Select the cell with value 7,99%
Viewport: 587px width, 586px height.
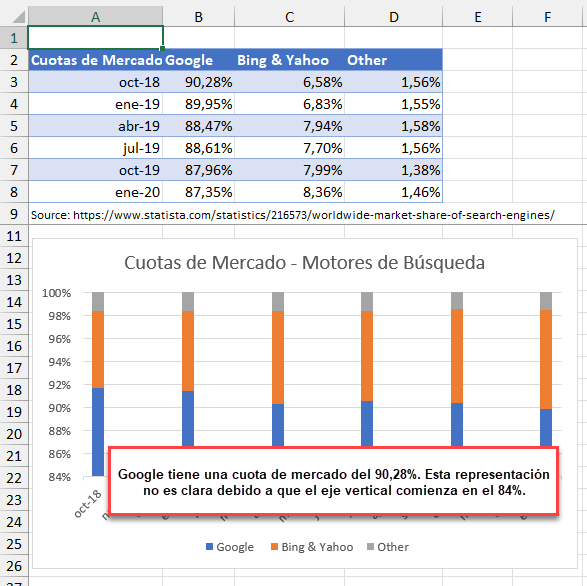pos(289,170)
